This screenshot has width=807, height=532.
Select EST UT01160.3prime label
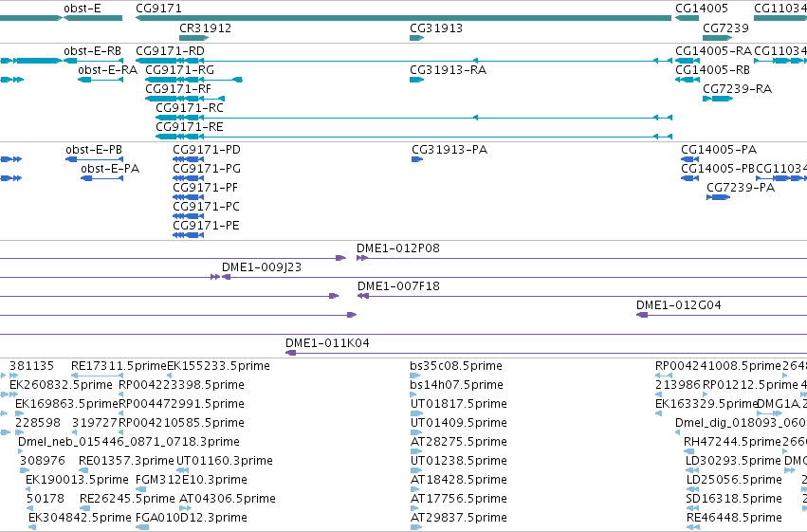225,462
